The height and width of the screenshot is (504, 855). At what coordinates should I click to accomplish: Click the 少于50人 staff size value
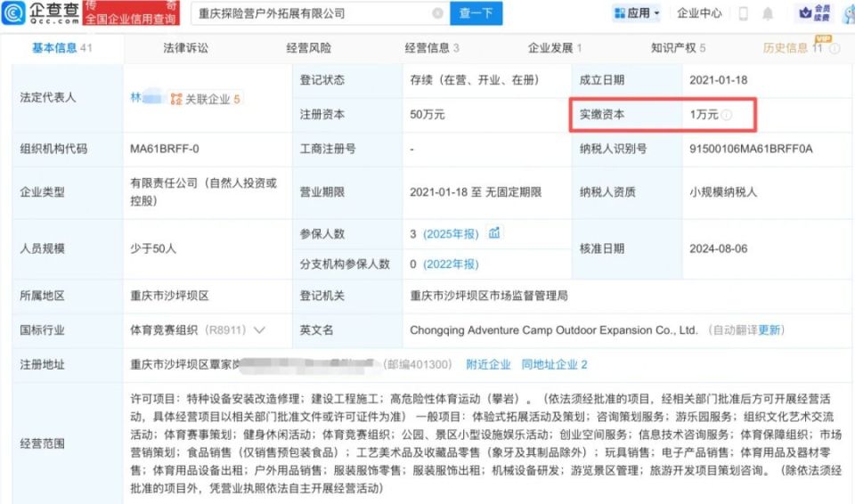coord(152,248)
